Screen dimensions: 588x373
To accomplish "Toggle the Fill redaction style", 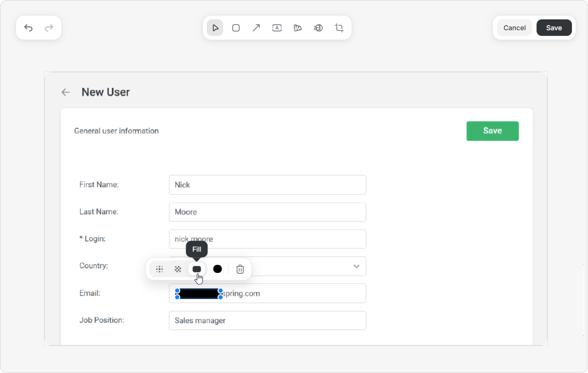I will 197,269.
